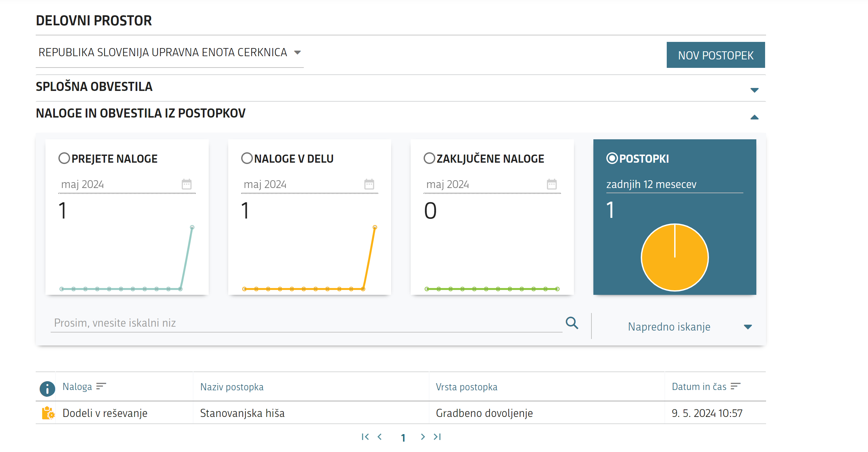
Task: Click the peak data point on NALOGE V DELU chart
Action: click(x=375, y=227)
